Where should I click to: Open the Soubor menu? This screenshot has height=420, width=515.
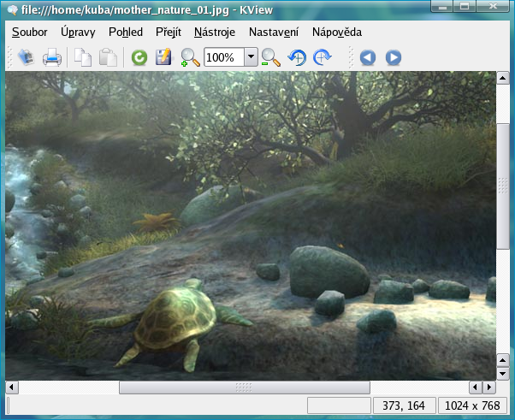pyautogui.click(x=30, y=33)
